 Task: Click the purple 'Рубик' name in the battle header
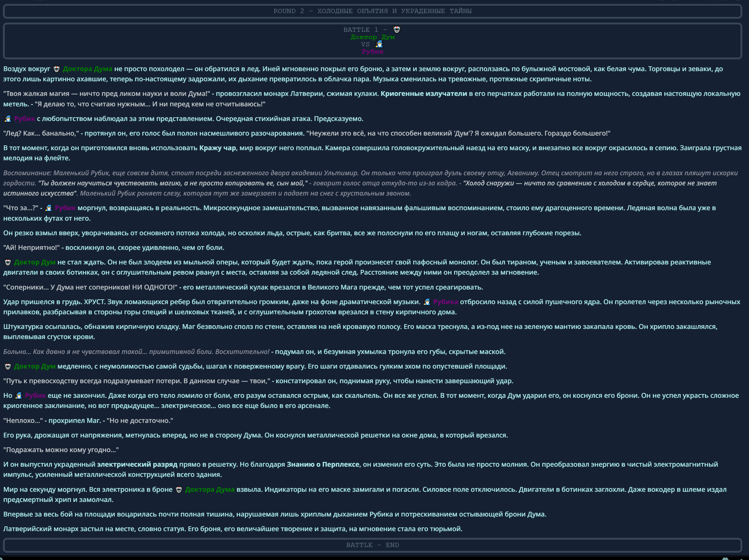point(372,51)
